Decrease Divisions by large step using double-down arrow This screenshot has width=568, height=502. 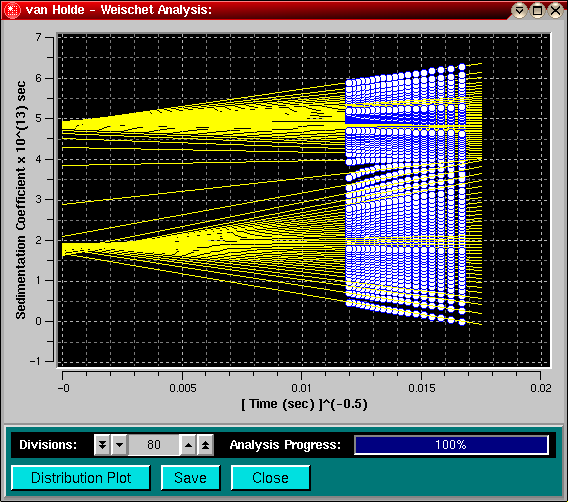click(103, 445)
